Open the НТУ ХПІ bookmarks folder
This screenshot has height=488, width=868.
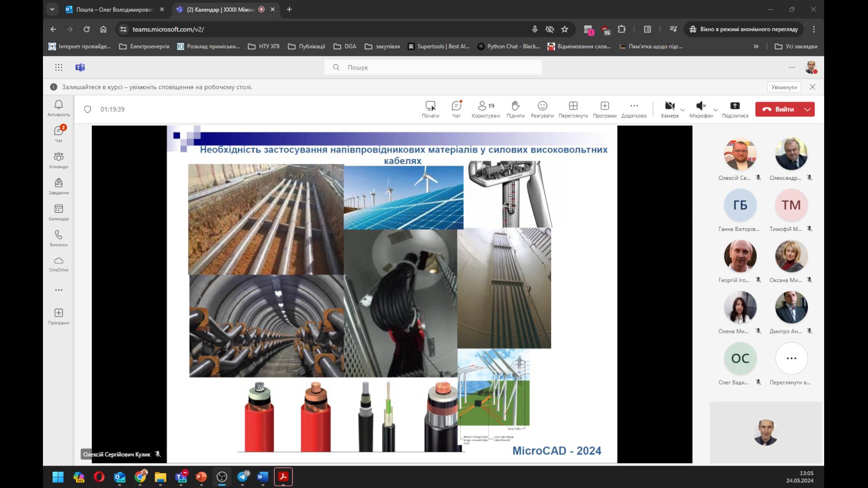click(x=264, y=46)
